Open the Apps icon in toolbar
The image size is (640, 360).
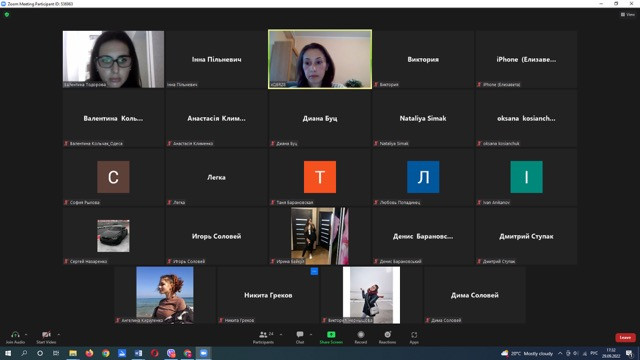(414, 337)
